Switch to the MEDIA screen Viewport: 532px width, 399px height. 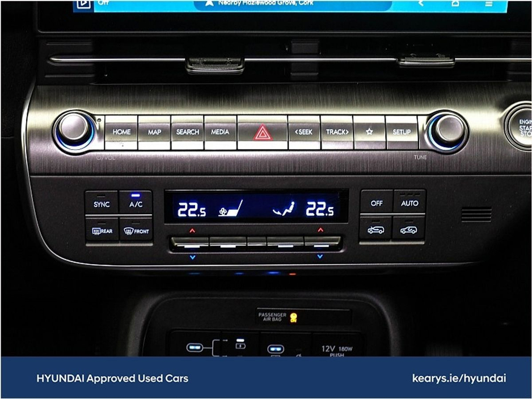coord(220,132)
